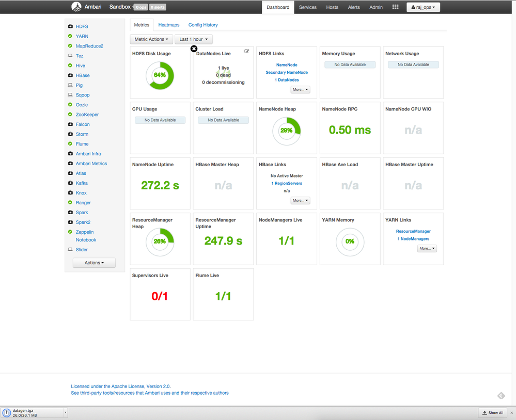Screen dimensions: 516x420
Task: Click the Flume green status icon
Action: pos(70,143)
